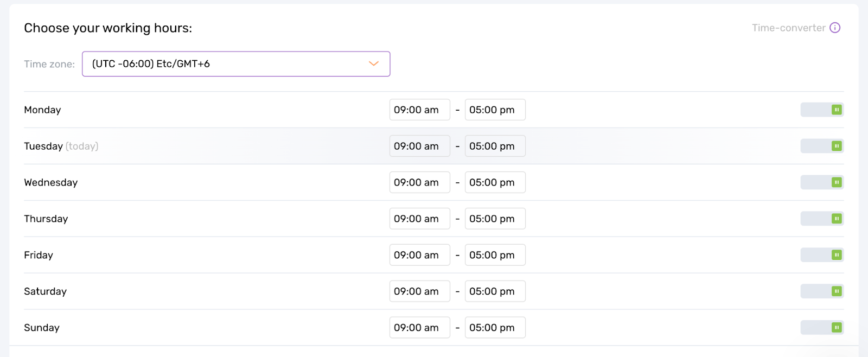Click the Monday day label
The width and height of the screenshot is (868, 357).
pyautogui.click(x=42, y=110)
